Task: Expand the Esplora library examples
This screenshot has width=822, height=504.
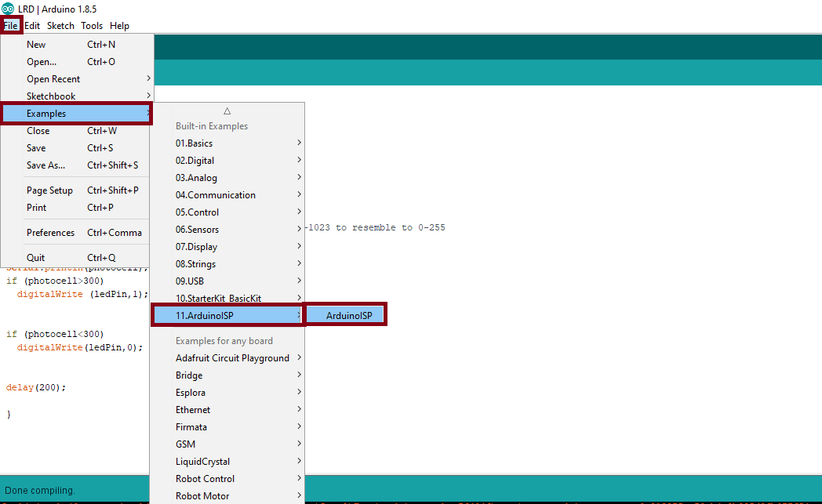Action: point(227,393)
